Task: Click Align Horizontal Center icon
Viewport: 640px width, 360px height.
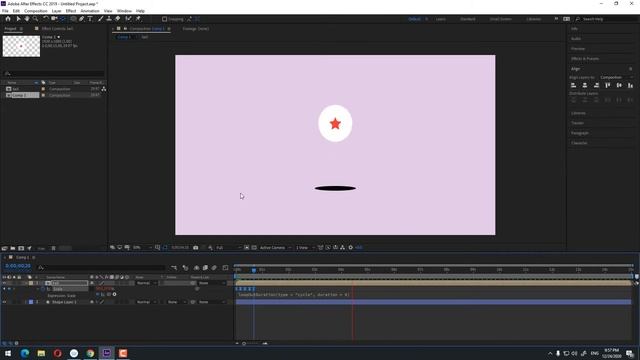Action: coord(585,85)
